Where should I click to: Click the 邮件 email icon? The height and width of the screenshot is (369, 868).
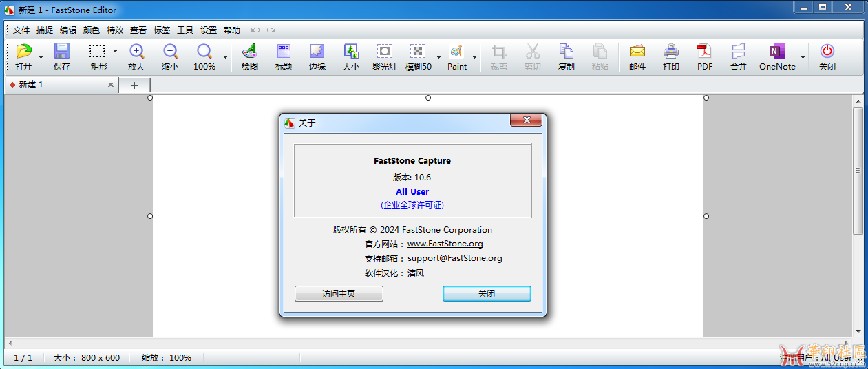pyautogui.click(x=637, y=51)
